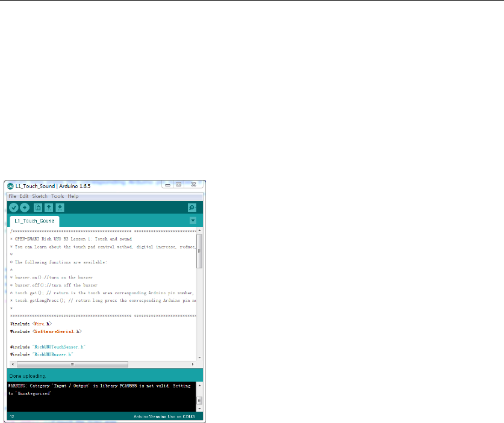Screen dimensions: 504x423
Task: Open the Help menu
Action: click(73, 196)
